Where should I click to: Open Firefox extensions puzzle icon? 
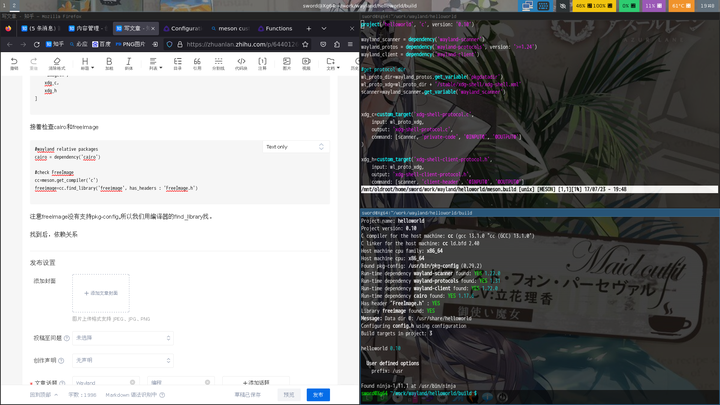337,44
